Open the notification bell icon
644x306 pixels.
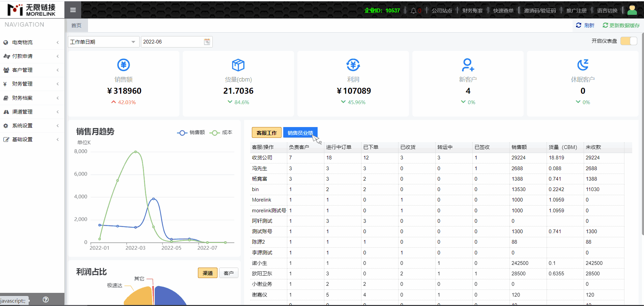tap(413, 11)
